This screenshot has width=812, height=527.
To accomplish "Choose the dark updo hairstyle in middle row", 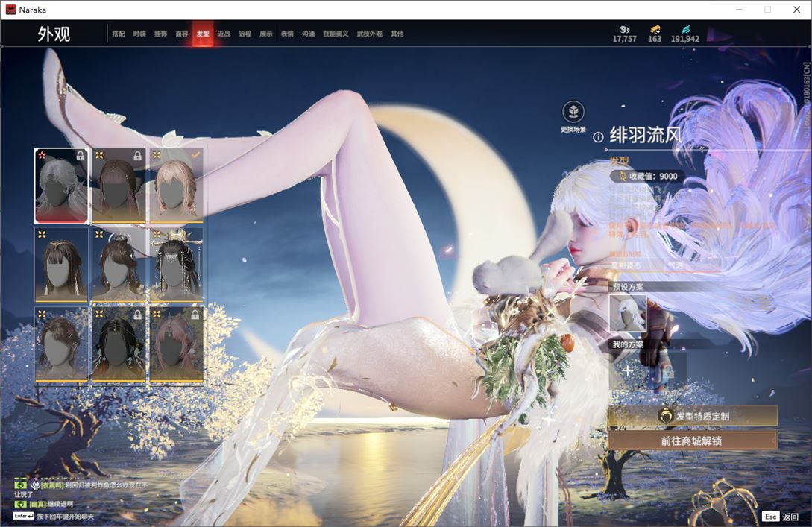I will point(119,265).
